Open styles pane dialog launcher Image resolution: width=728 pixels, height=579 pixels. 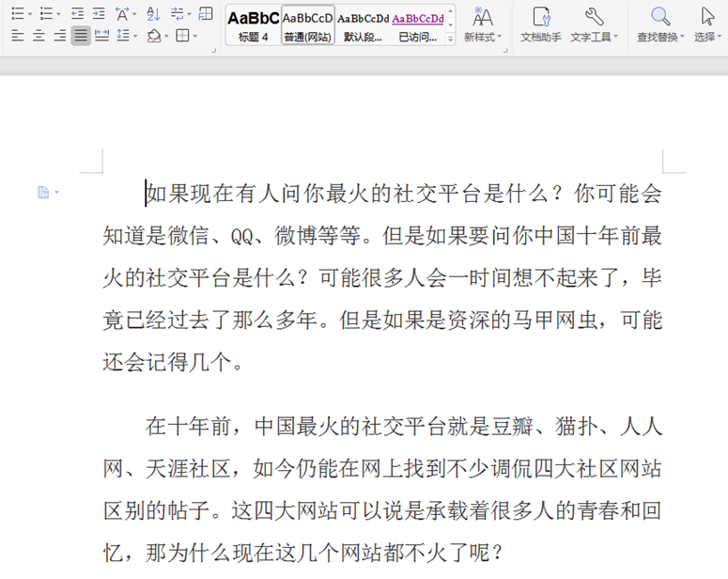[x=505, y=50]
